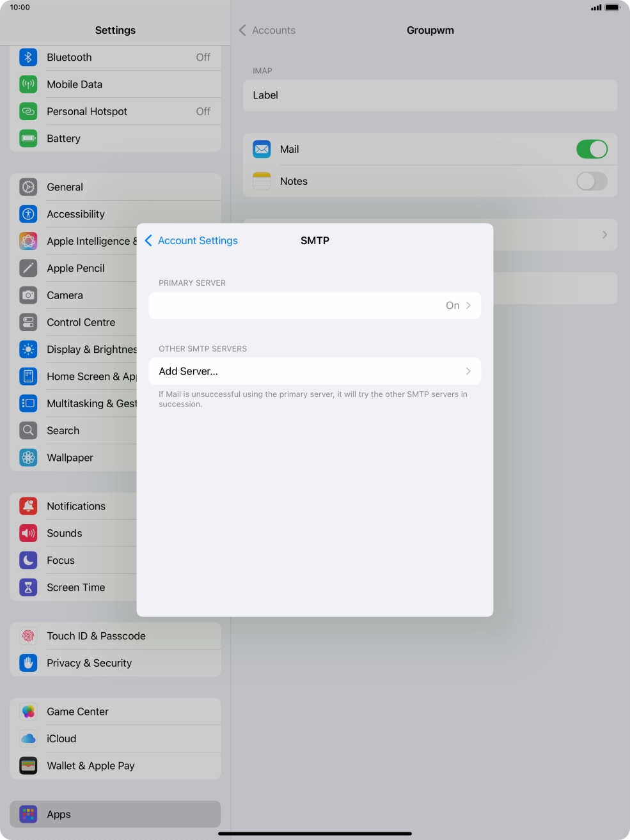The image size is (630, 840).
Task: Tap the iCloud cloud icon
Action: click(x=28, y=738)
